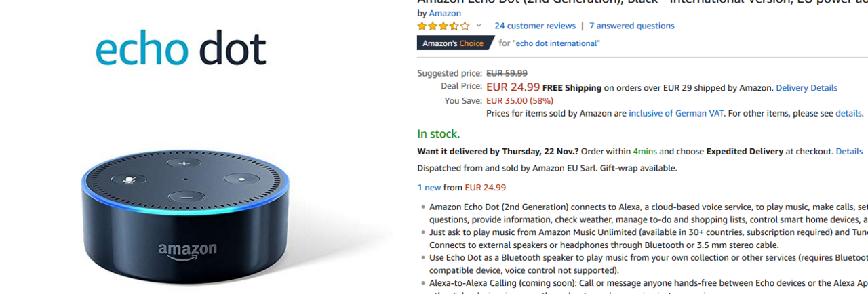Expand the rating breakdown chevron beside stars
This screenshot has width=868, height=294.
click(478, 26)
